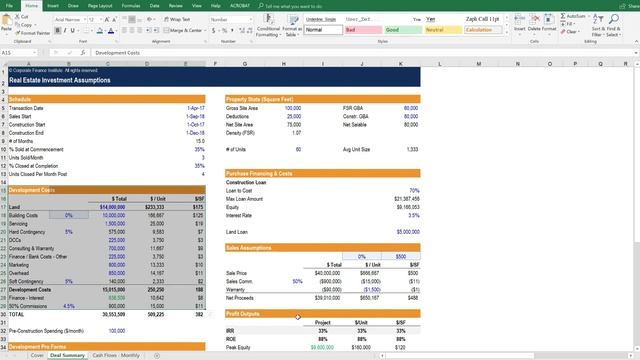Image resolution: width=640 pixels, height=360 pixels.
Task: Apply comma style number format
Action: click(x=232, y=31)
